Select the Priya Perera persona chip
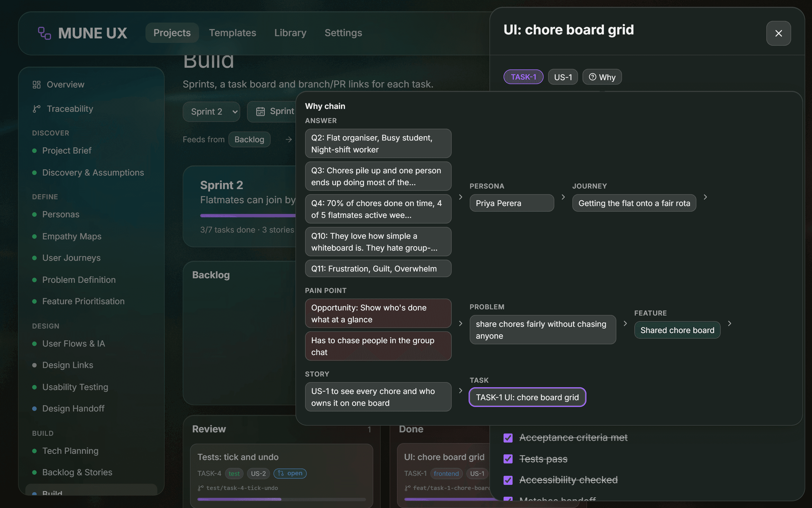The height and width of the screenshot is (508, 812). click(512, 203)
